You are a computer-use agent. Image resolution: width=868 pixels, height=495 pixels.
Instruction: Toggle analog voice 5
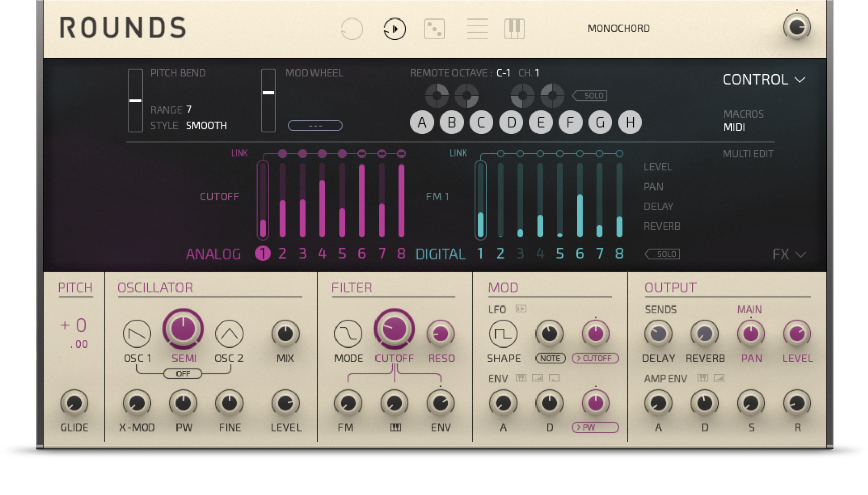click(x=342, y=254)
